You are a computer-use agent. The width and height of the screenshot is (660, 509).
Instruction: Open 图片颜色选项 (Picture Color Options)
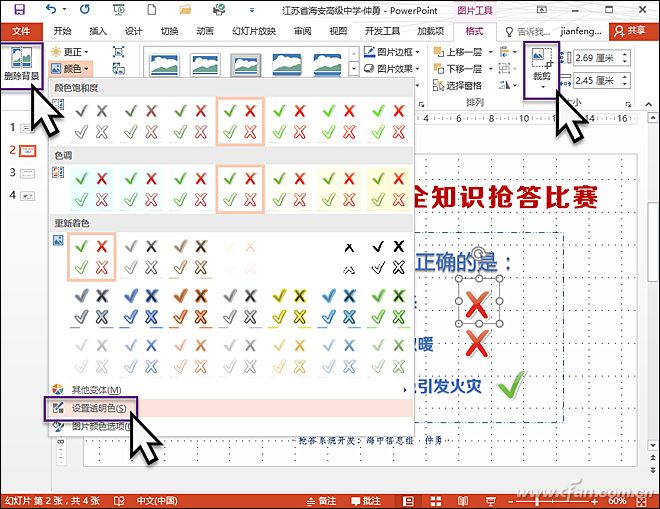[x=100, y=426]
